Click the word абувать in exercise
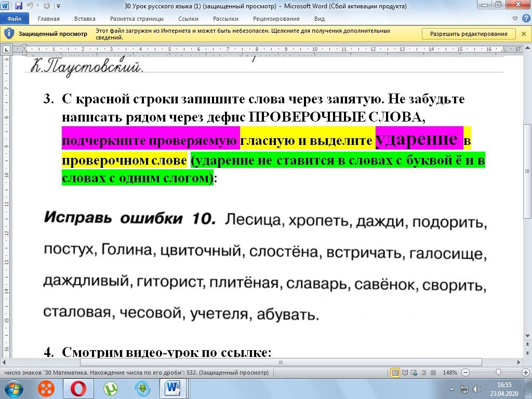The height and width of the screenshot is (399, 532). [x=286, y=315]
